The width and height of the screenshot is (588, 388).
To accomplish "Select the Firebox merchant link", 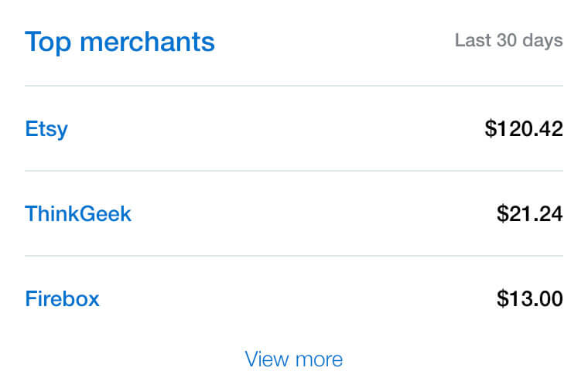I will pyautogui.click(x=62, y=298).
